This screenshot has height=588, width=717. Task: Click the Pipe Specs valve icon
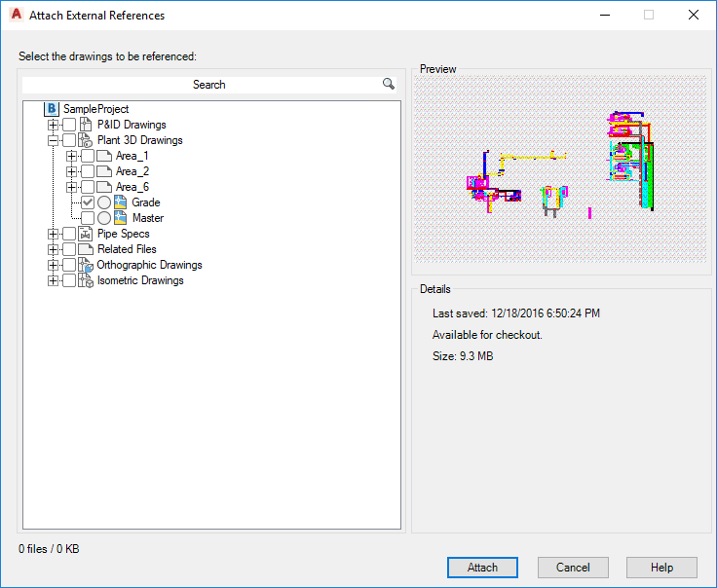click(x=86, y=234)
